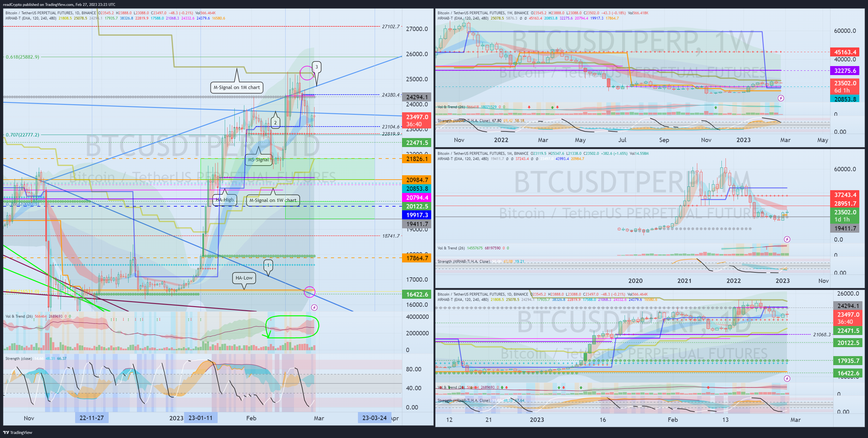Click the 'Vol & Trend (26)' legend on the main chart

click(x=19, y=316)
